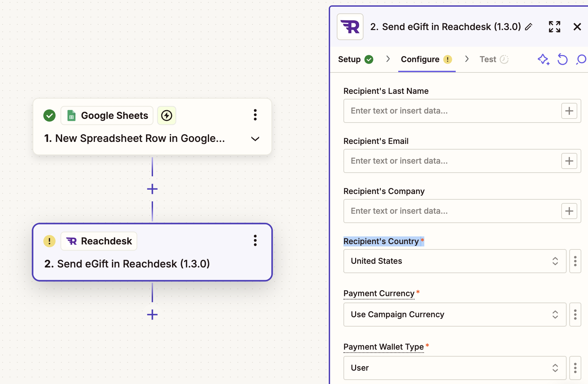Screen dimensions: 588x384
Task: Click the Payment Currency label for help
Action: click(x=379, y=294)
